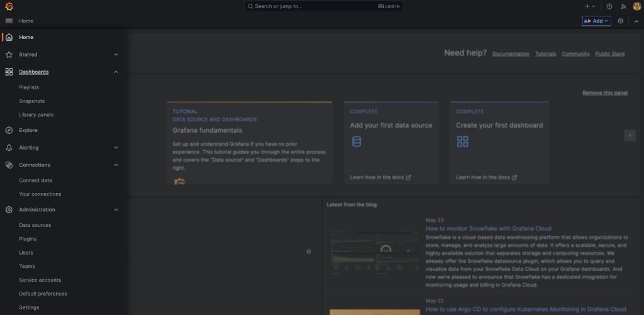Open Library panels
Screen dimensions: 644x315
[x=36, y=114]
